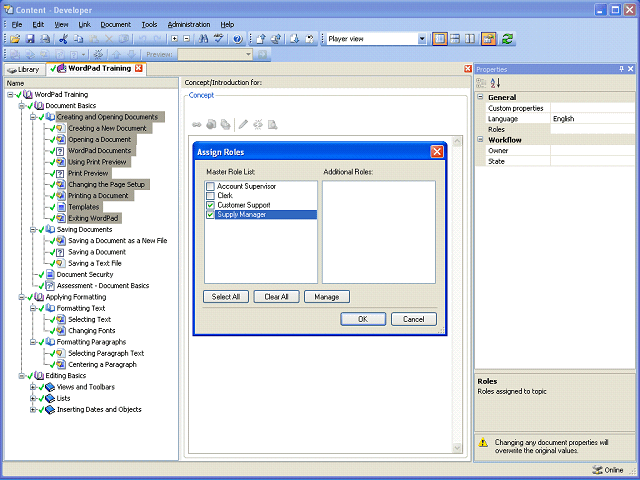Click the Cut scissors toolbar icon
This screenshot has width=640, height=480.
63,39
